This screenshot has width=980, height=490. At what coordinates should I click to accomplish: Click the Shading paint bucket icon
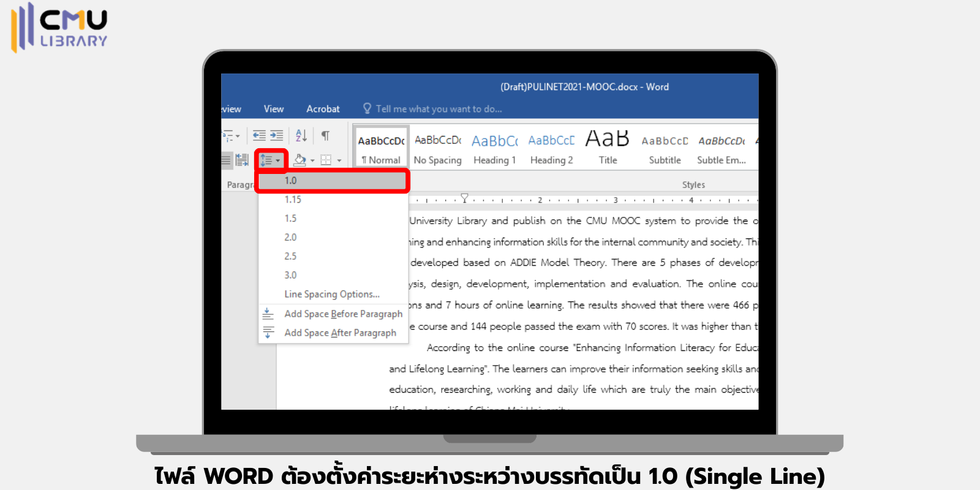[300, 160]
